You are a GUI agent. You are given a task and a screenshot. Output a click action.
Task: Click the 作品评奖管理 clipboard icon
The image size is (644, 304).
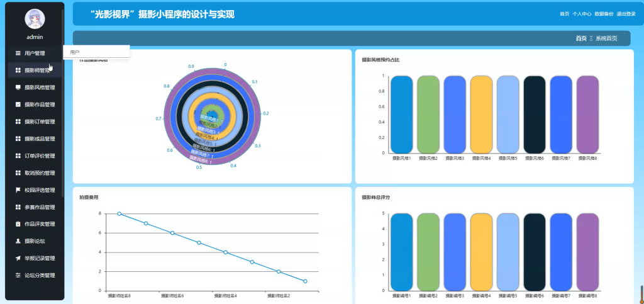coord(18,224)
